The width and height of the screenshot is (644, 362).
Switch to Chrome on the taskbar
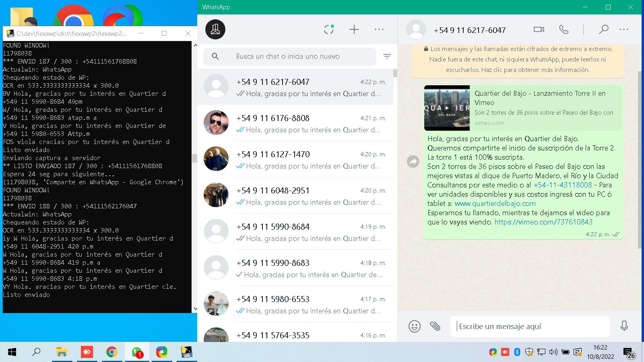[x=111, y=352]
